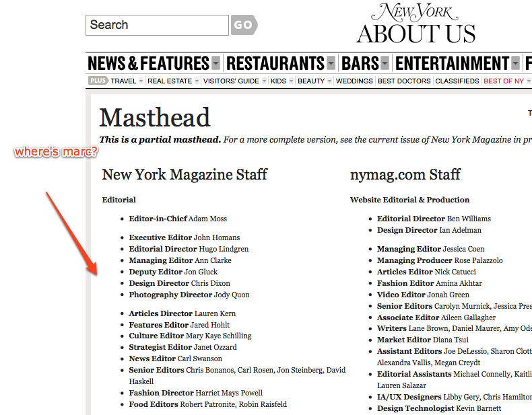This screenshot has height=415, width=532.
Task: Open the Bars dropdown arrow
Action: (385, 64)
